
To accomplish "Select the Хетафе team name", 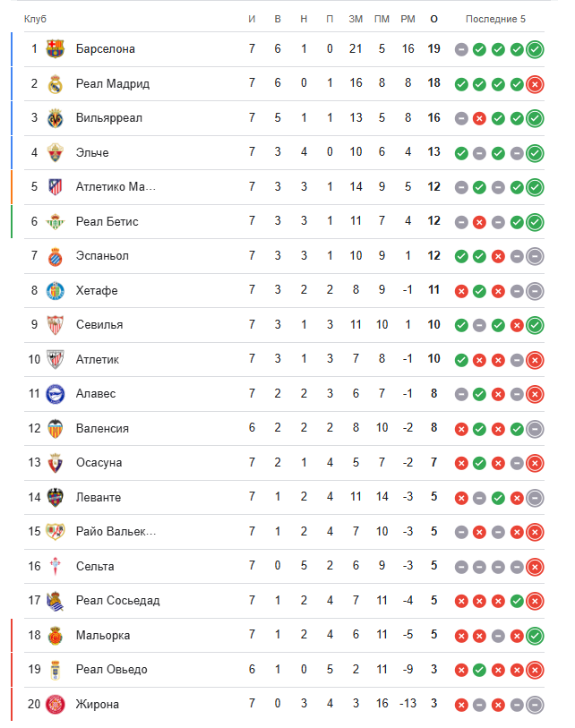I will tap(97, 290).
